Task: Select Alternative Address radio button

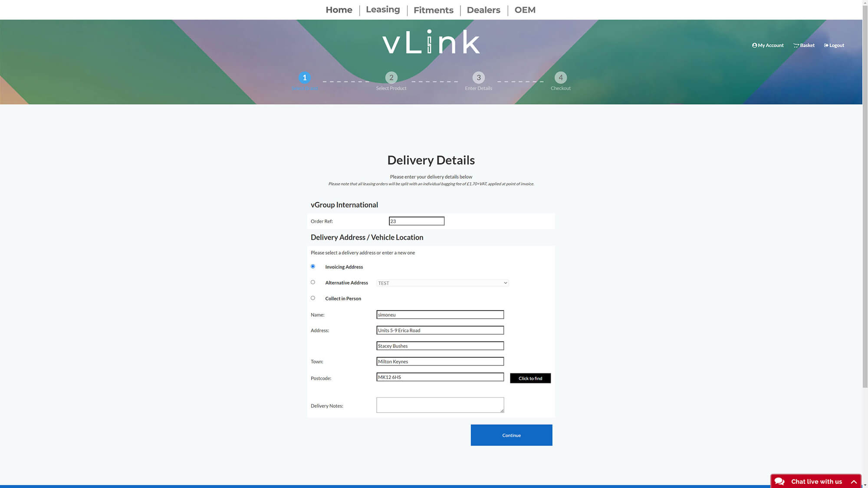Action: pyautogui.click(x=312, y=282)
